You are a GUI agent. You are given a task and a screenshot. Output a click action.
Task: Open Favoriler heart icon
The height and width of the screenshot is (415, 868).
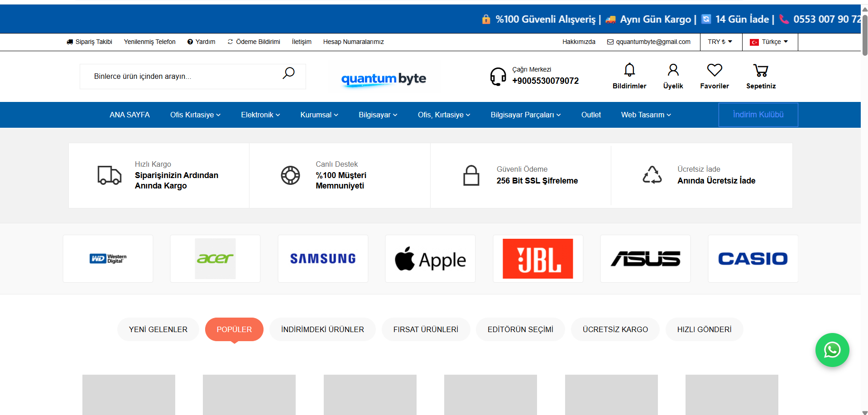tap(715, 70)
